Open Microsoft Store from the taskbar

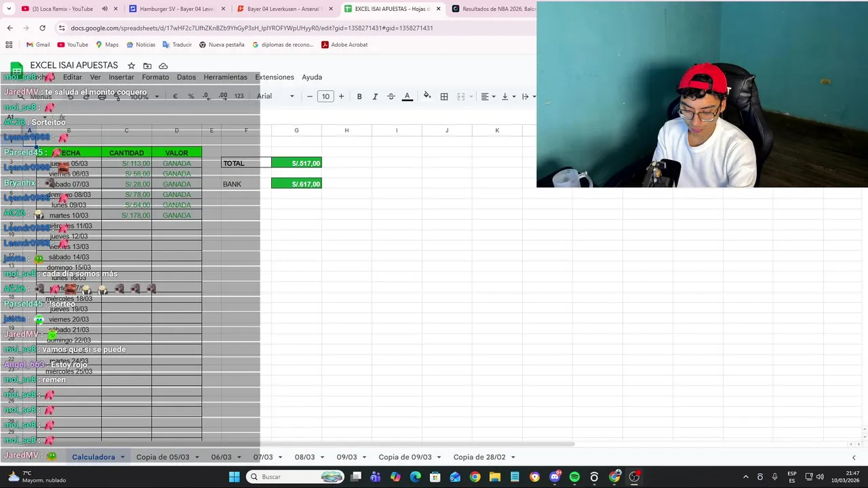click(x=435, y=477)
